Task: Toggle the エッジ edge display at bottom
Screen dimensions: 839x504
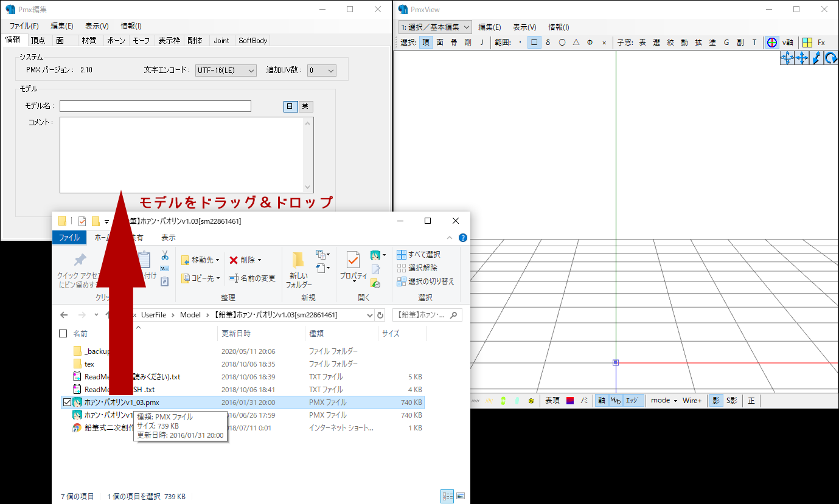Action: 631,400
